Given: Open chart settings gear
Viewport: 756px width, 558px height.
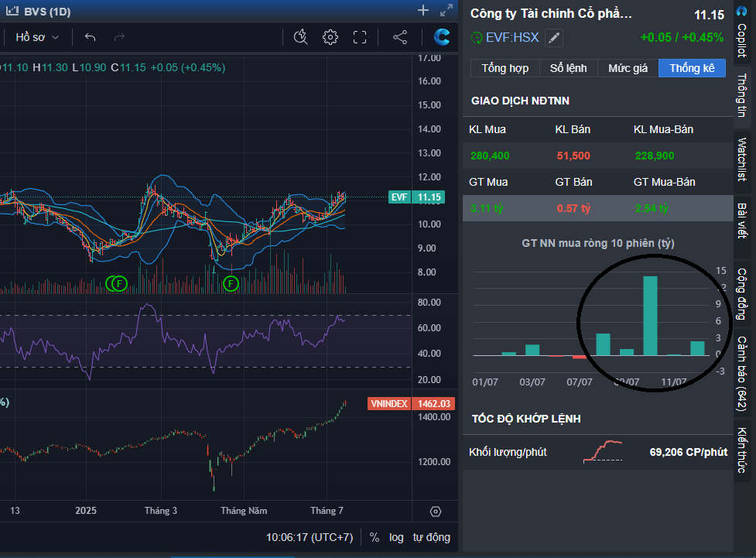Looking at the screenshot, I should [x=330, y=37].
